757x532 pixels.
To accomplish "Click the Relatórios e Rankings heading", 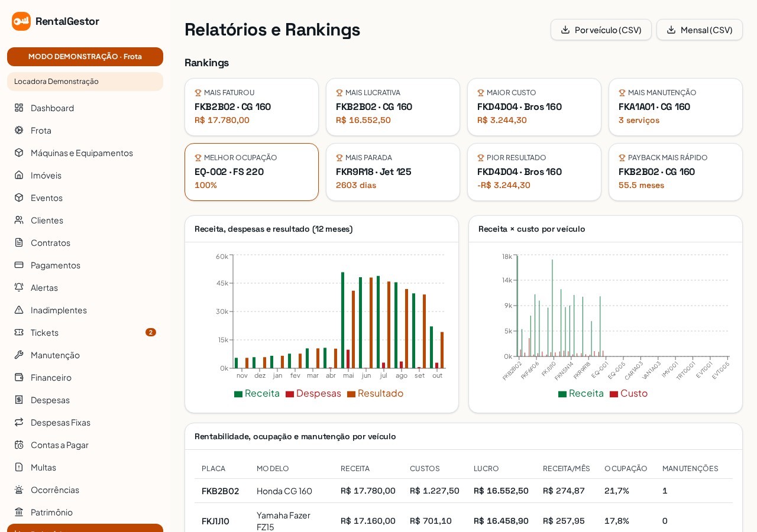I will pos(272,29).
